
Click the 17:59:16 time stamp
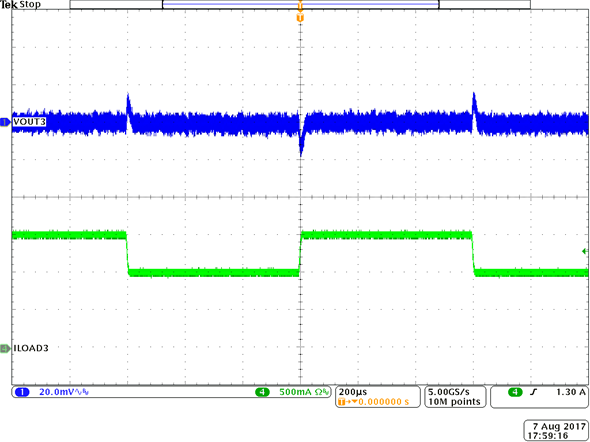pos(547,436)
